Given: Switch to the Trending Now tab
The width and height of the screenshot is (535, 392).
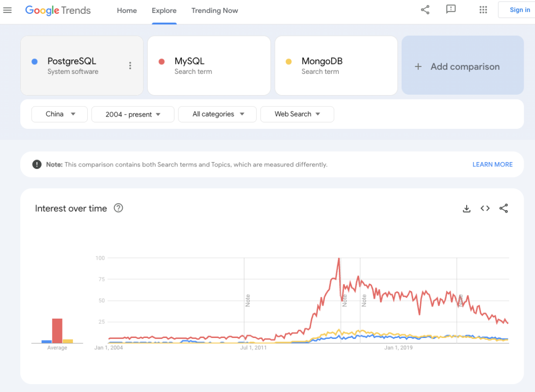Looking at the screenshot, I should click(214, 10).
